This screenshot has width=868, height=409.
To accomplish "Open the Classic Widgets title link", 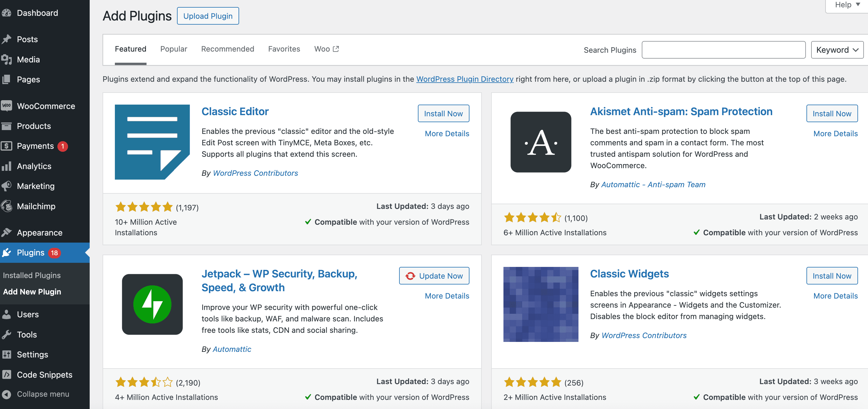I will pyautogui.click(x=629, y=274).
